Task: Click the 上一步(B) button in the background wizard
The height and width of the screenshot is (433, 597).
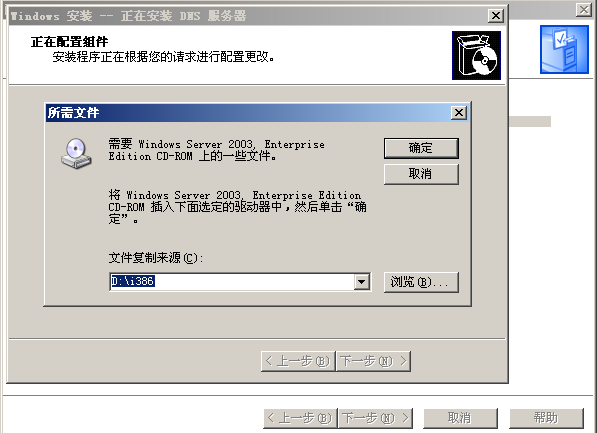Action: (x=300, y=418)
